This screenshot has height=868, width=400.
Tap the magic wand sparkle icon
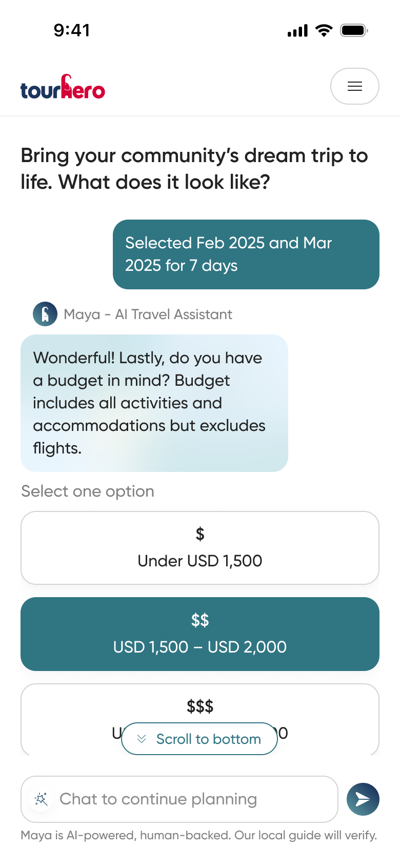pyautogui.click(x=41, y=799)
